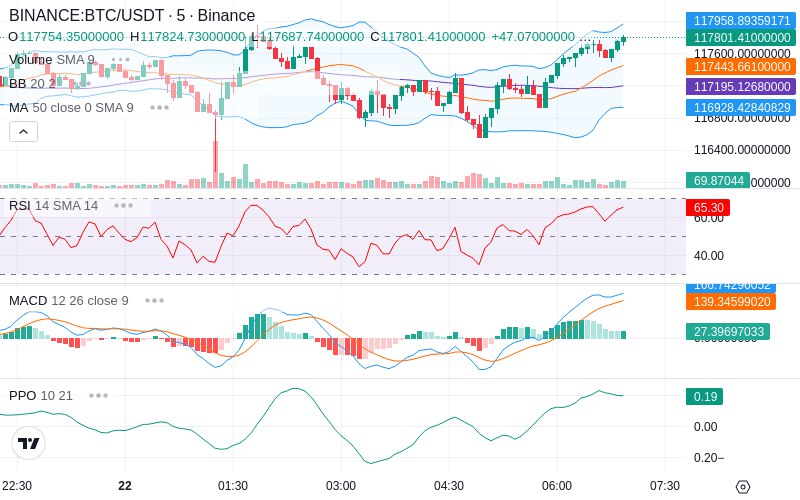Click the 01:30 time axis label
The width and height of the screenshot is (800, 500).
click(x=233, y=486)
